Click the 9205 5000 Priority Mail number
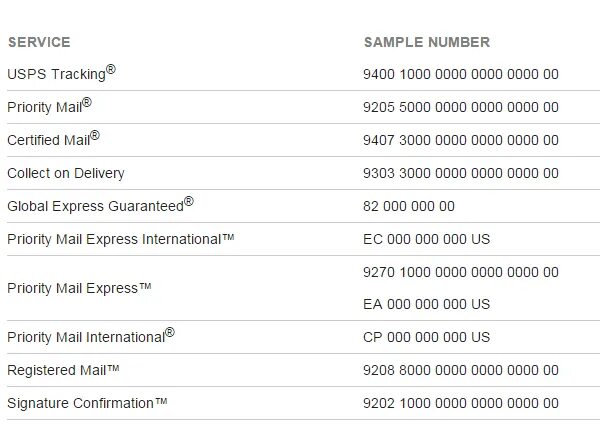This screenshot has width=604, height=429. (x=461, y=107)
